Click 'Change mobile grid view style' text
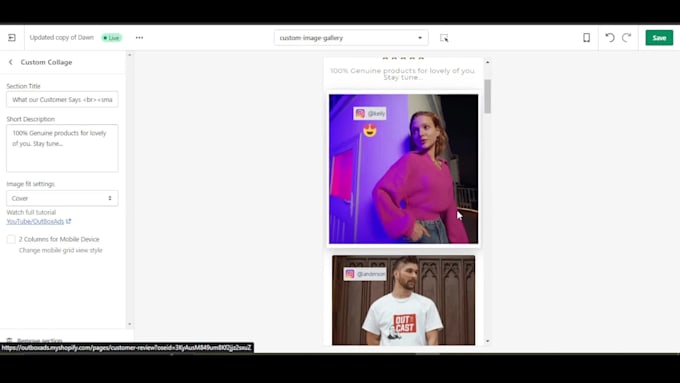This screenshot has width=680, height=383. [61, 250]
